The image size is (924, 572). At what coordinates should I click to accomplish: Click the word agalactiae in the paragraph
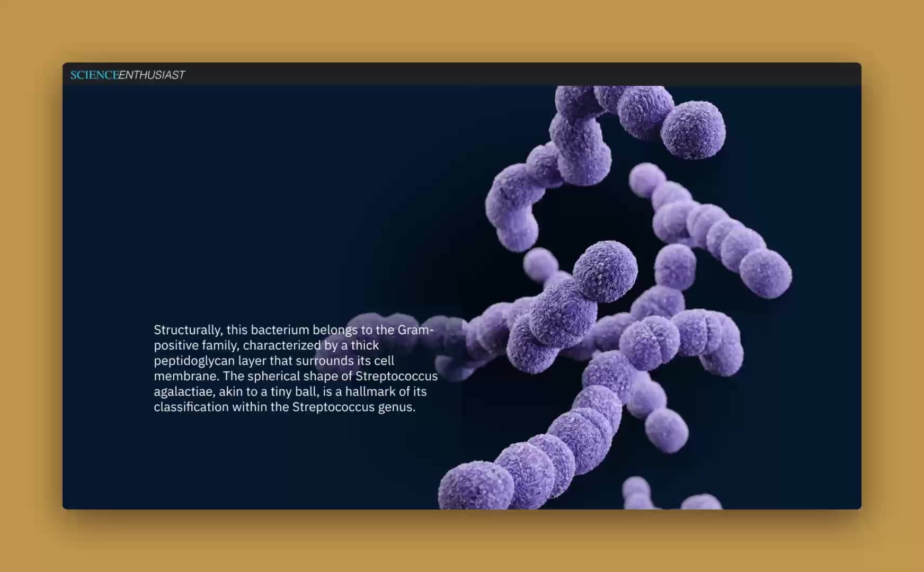[x=183, y=391]
